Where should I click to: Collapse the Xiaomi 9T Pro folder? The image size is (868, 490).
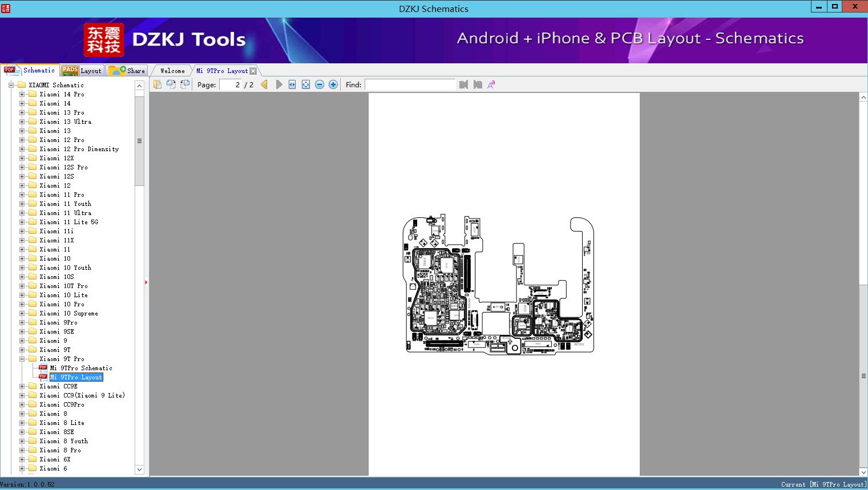coord(22,359)
